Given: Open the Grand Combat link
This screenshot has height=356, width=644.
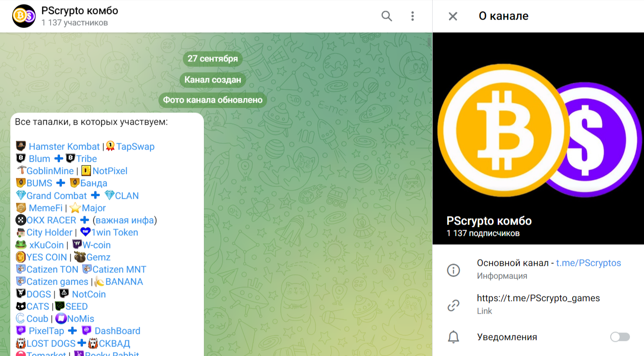Looking at the screenshot, I should tap(57, 196).
